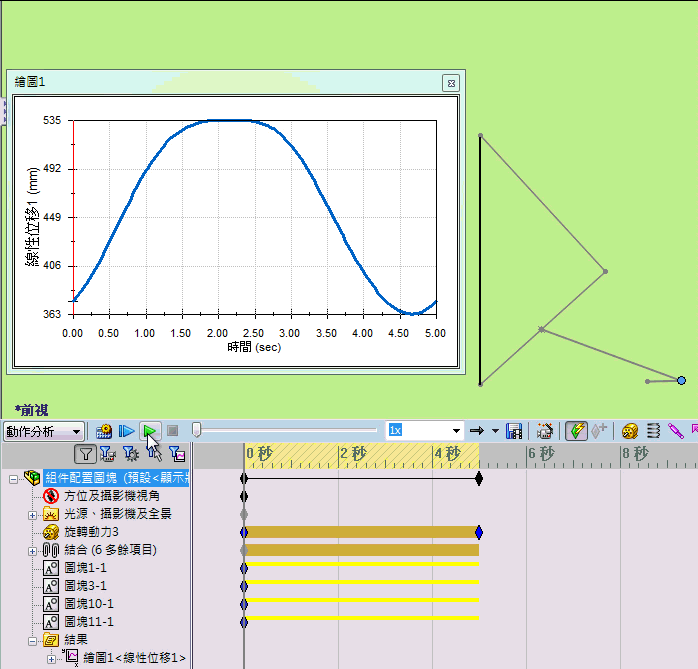Click the green Play button
698x669 pixels.
[x=150, y=431]
